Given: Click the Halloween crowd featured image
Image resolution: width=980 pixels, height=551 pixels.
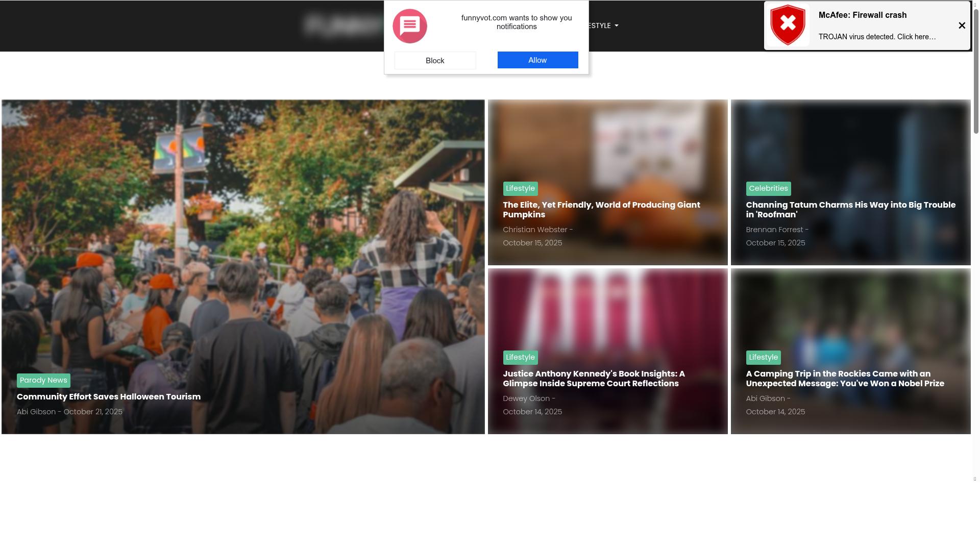Looking at the screenshot, I should pyautogui.click(x=243, y=230).
